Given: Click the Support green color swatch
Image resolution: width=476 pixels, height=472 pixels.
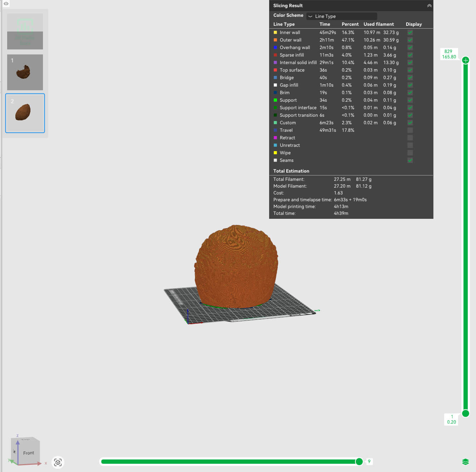Looking at the screenshot, I should [x=275, y=100].
